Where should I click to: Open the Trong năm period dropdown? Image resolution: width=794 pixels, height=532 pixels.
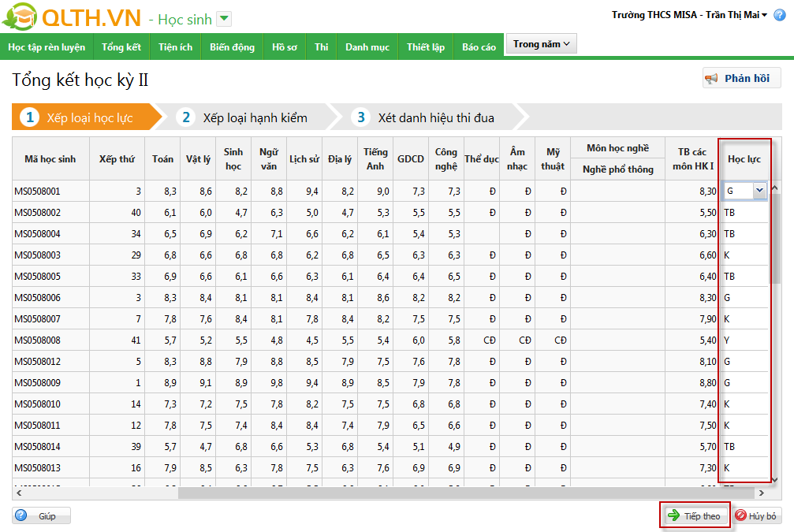click(x=542, y=44)
